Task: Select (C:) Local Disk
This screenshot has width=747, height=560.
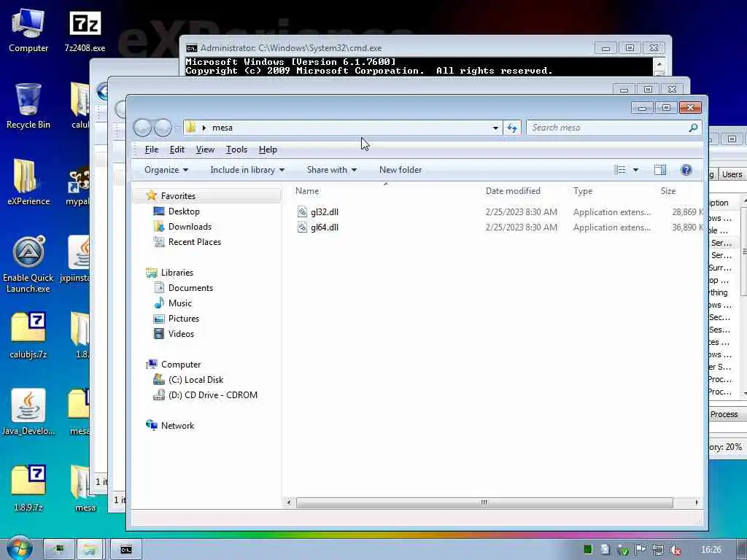Action: 196,380
